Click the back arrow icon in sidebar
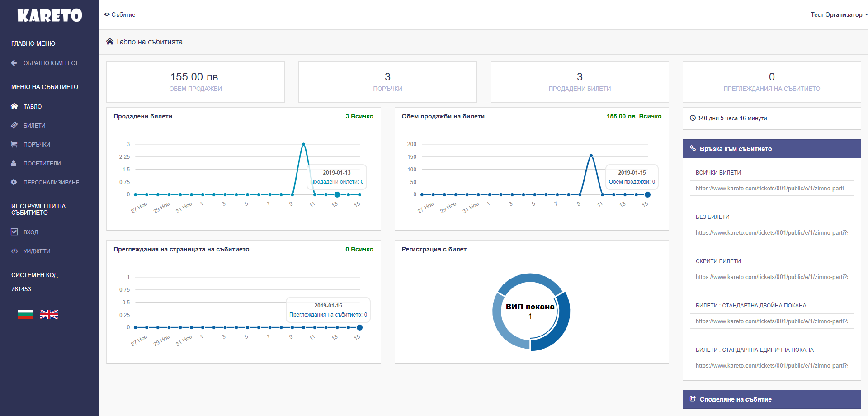Viewport: 868px width, 416px height. pyautogui.click(x=14, y=63)
